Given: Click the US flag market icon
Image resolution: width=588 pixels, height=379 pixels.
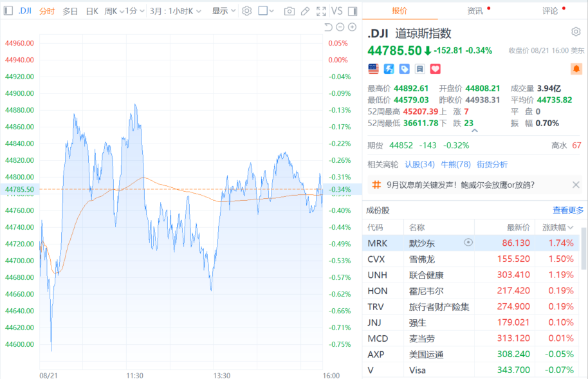Looking at the screenshot, I should [x=374, y=69].
